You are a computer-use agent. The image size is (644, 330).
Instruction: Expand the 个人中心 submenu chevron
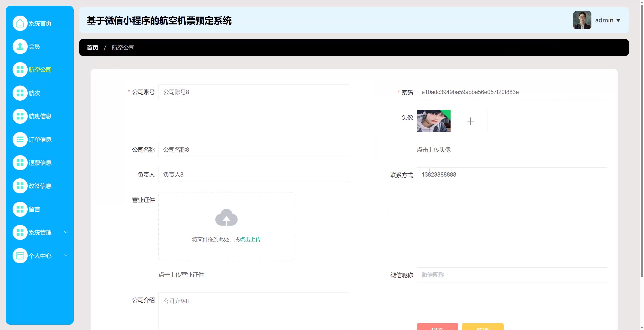[66, 255]
